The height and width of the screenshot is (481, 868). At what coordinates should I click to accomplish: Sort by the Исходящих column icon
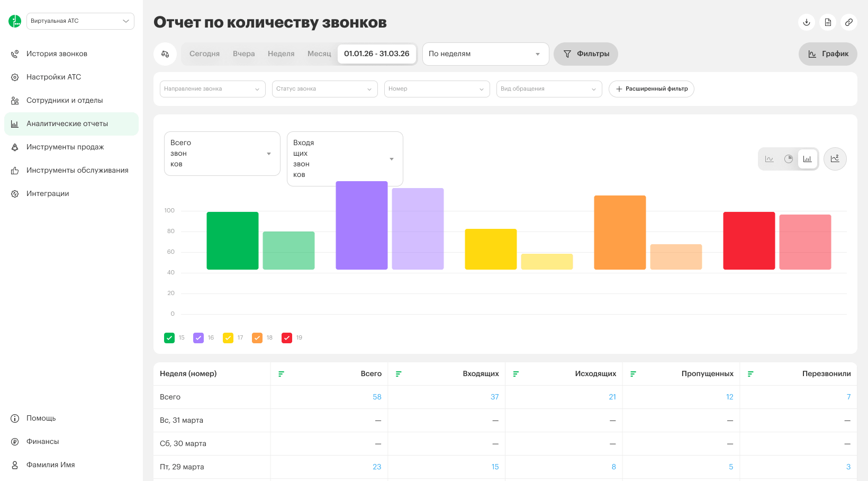(x=516, y=374)
